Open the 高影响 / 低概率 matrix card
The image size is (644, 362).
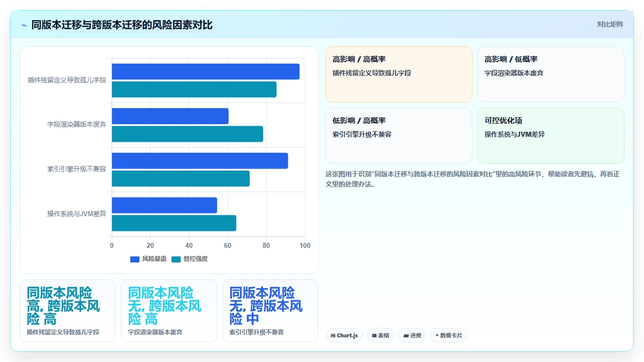click(551, 74)
